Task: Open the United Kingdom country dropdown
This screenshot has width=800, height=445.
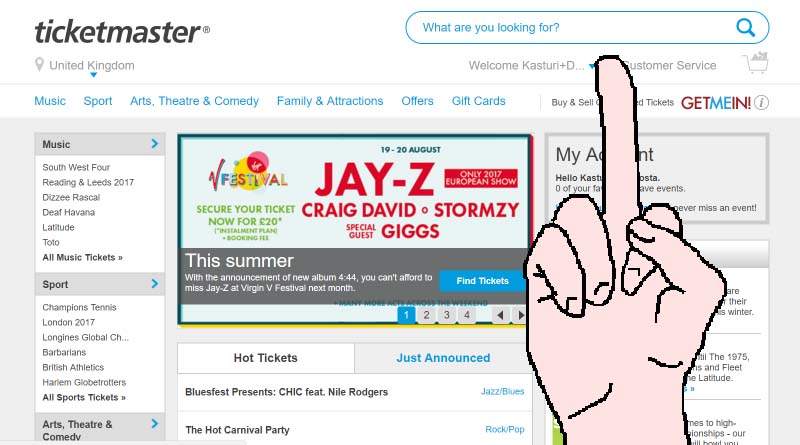Action: coord(92,66)
